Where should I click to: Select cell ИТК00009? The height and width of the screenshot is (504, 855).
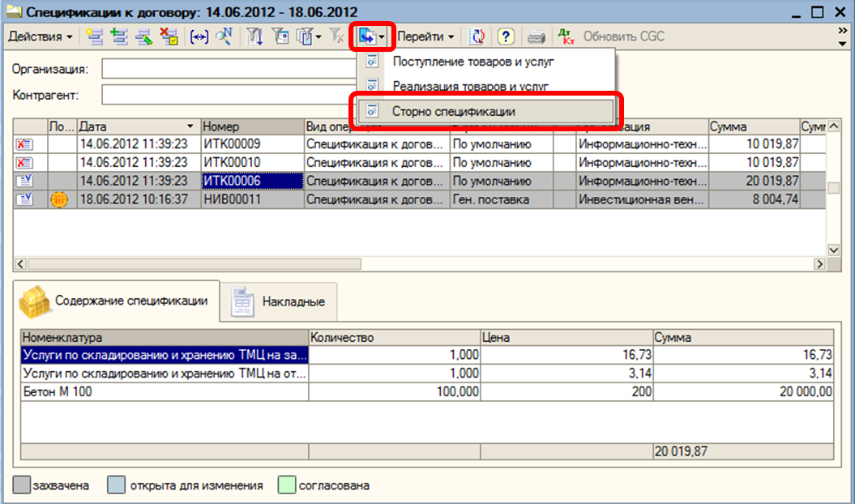pos(253,144)
